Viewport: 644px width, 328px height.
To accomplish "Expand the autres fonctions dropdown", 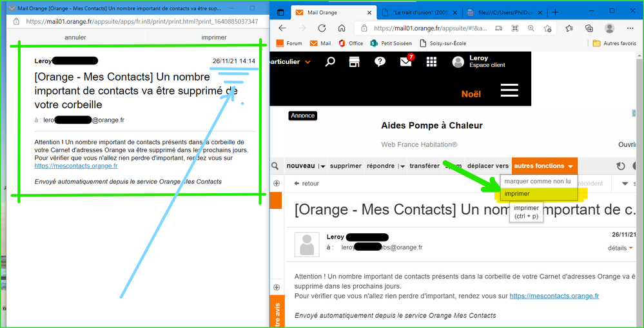I will (x=544, y=166).
